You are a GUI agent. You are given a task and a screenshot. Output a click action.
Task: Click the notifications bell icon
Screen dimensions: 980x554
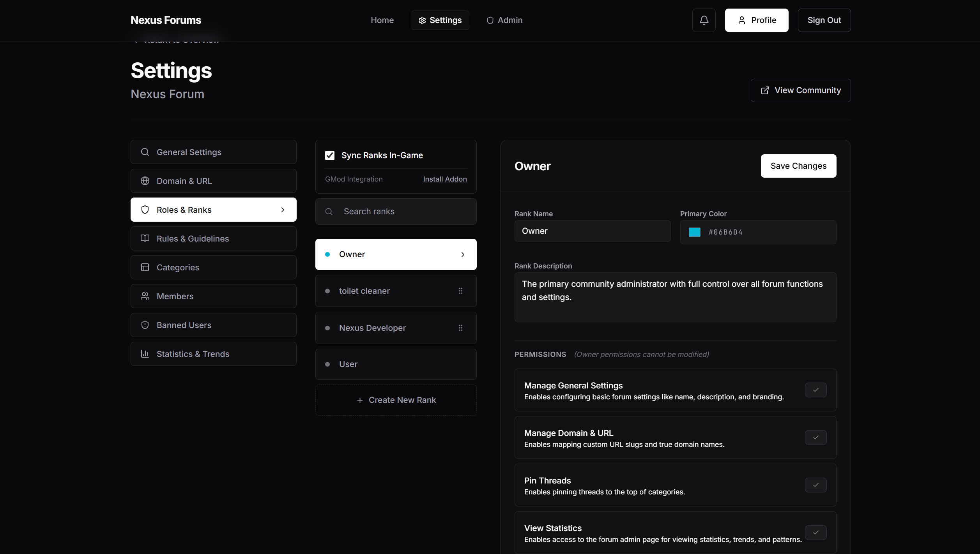[x=704, y=20]
